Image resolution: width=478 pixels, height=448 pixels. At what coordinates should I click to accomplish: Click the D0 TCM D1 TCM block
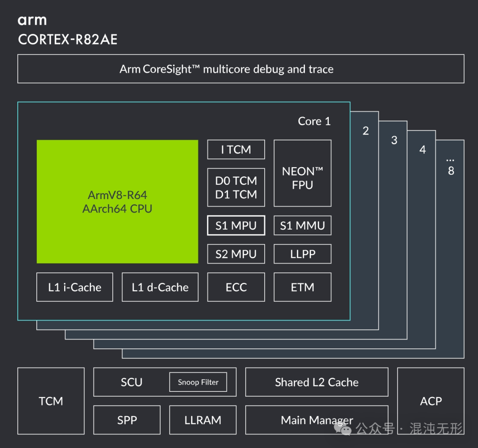coord(236,188)
